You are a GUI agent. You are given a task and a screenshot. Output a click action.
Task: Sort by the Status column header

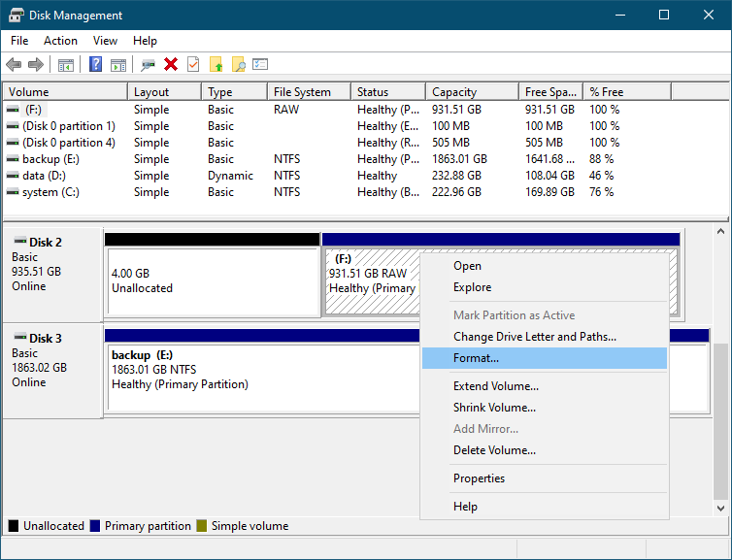[x=388, y=92]
